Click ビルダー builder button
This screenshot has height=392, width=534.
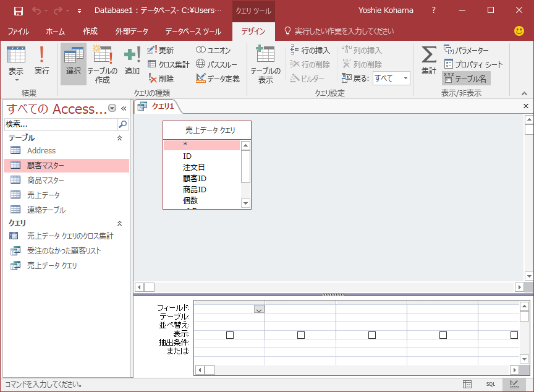click(x=307, y=79)
